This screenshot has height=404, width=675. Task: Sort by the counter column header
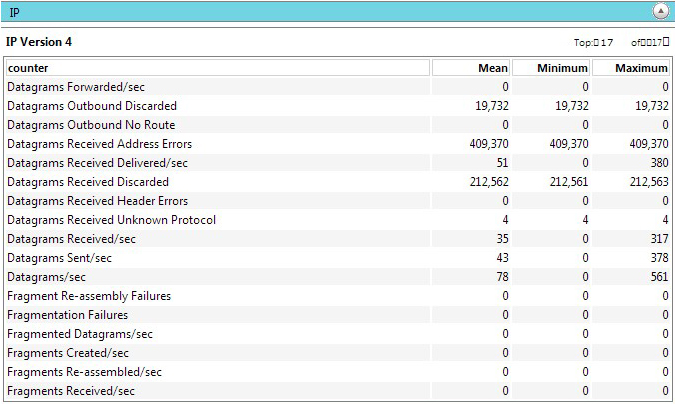tap(218, 68)
